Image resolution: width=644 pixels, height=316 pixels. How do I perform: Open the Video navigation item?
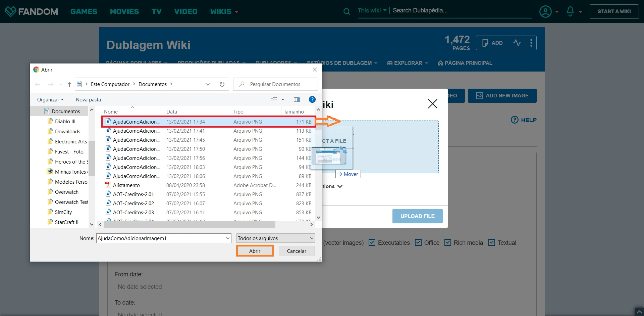186,12
